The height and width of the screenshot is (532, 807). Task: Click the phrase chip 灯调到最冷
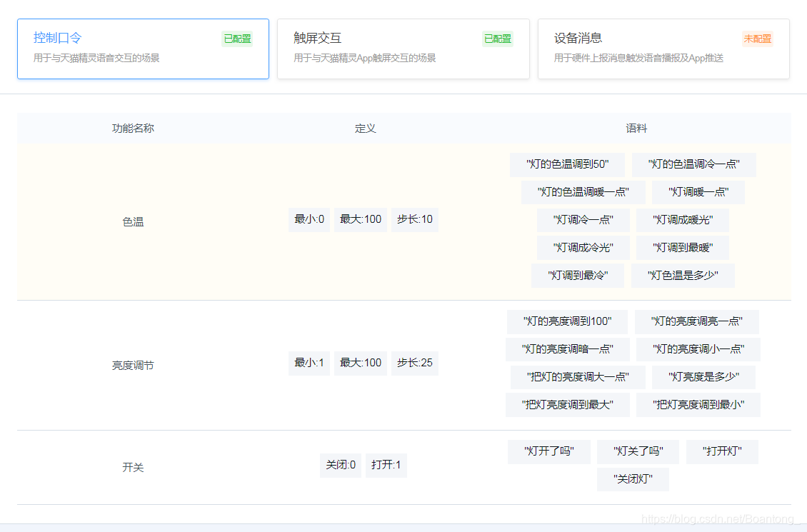pos(577,275)
